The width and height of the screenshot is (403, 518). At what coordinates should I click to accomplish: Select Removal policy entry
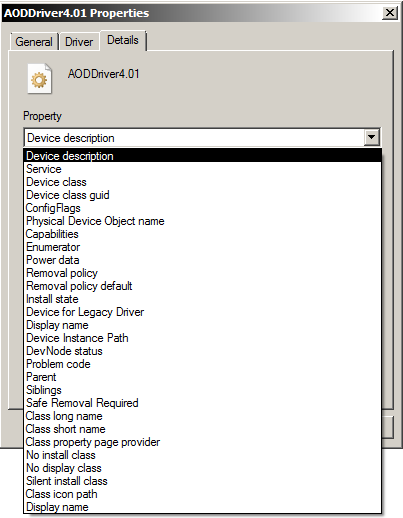pos(203,273)
